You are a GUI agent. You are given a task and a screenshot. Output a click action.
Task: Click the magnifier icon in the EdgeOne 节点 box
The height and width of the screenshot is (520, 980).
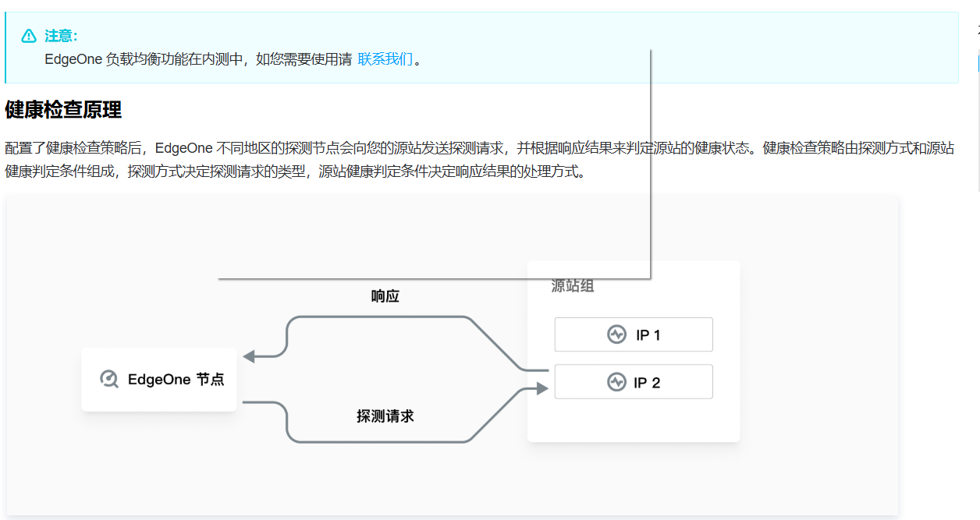109,379
